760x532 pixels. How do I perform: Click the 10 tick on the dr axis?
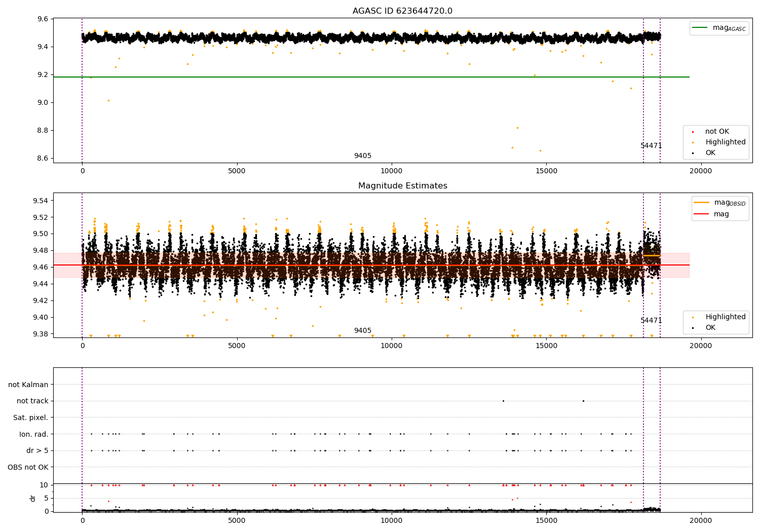[44, 485]
